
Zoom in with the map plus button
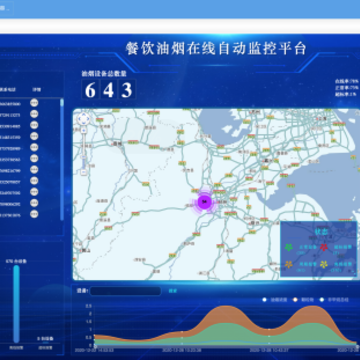[84, 131]
